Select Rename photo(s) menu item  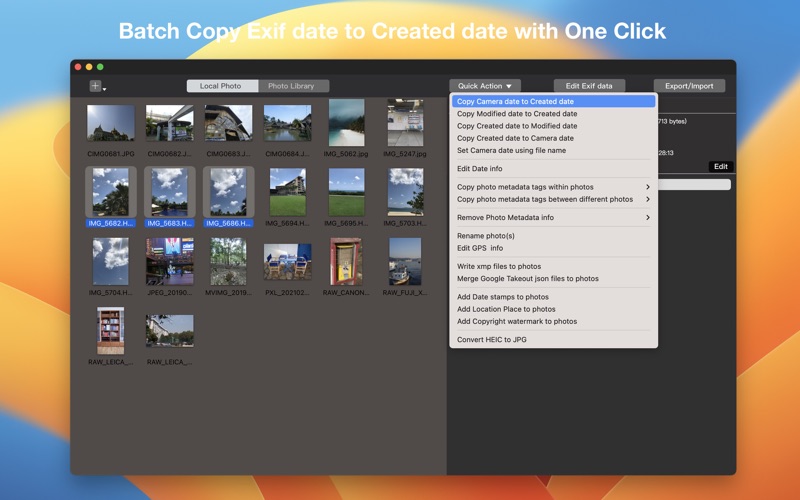553,236
